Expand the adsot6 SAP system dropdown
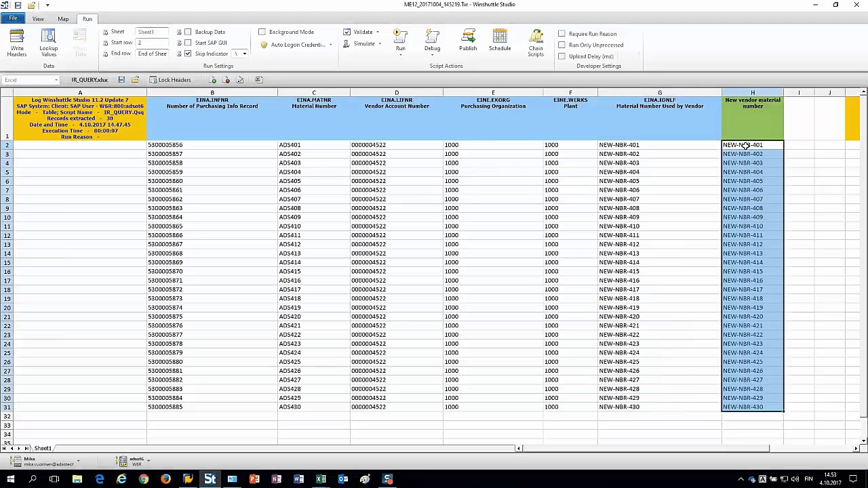The image size is (868, 488). pyautogui.click(x=149, y=461)
